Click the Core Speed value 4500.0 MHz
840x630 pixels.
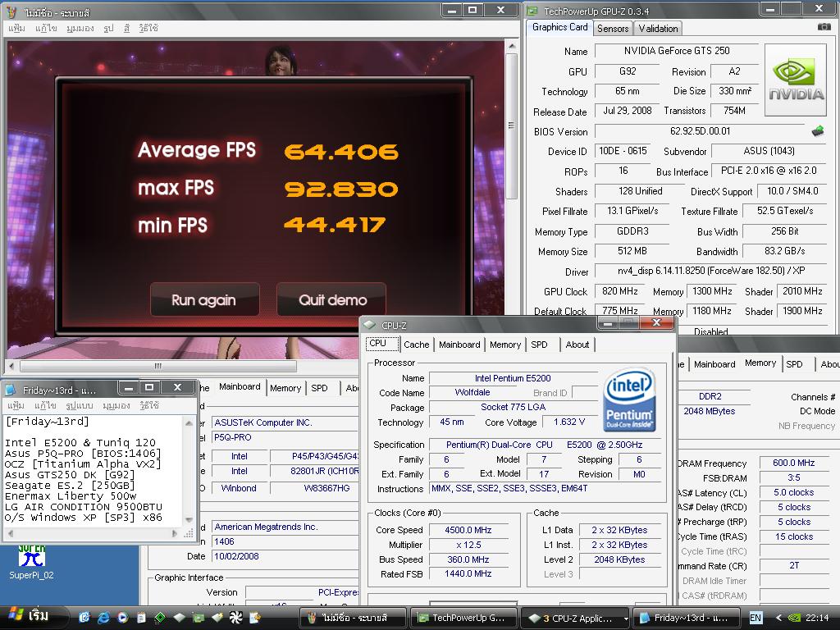pyautogui.click(x=468, y=530)
